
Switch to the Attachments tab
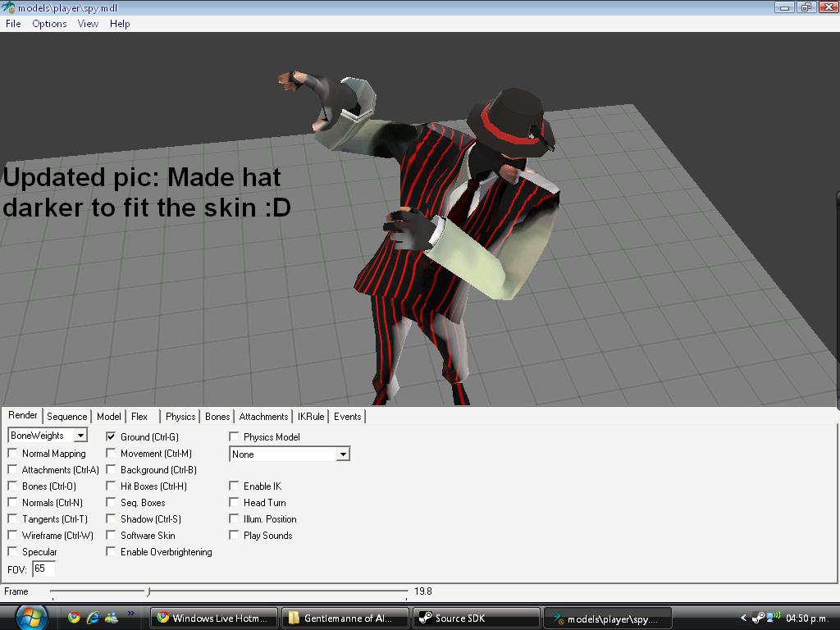[x=263, y=417]
